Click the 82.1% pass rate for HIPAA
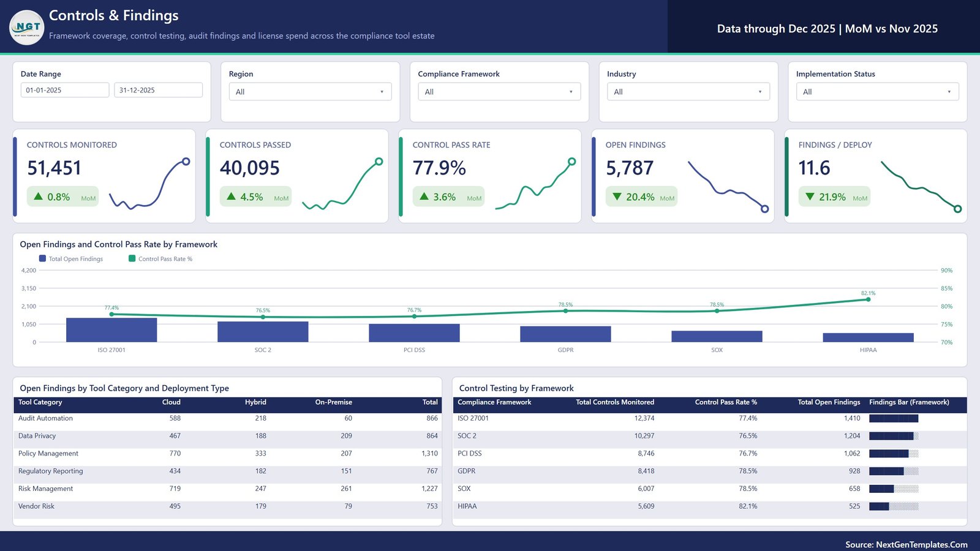 point(748,506)
